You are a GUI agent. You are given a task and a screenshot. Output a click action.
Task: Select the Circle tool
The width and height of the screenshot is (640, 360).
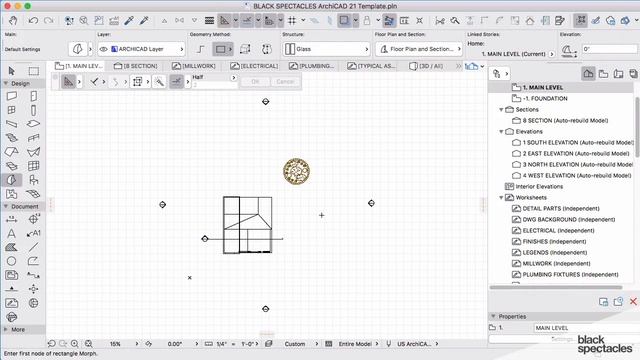11,261
